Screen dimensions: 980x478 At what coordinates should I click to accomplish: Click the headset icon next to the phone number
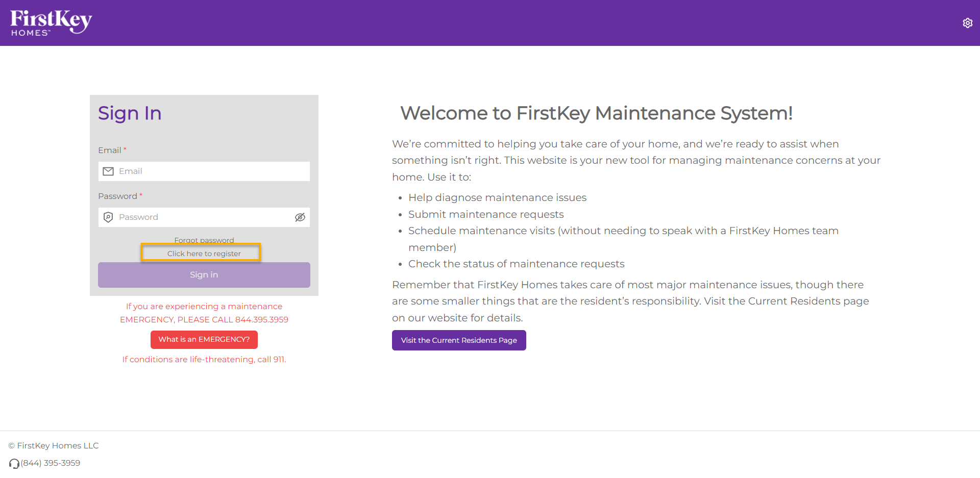14,463
